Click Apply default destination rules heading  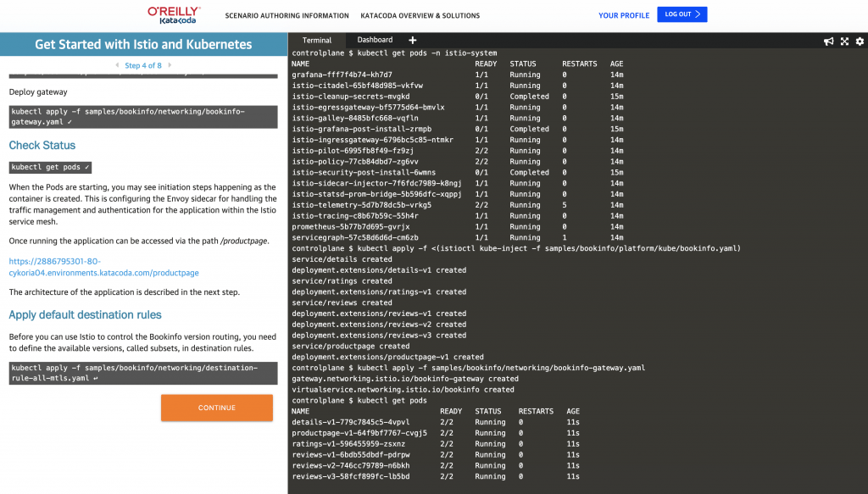pos(86,314)
